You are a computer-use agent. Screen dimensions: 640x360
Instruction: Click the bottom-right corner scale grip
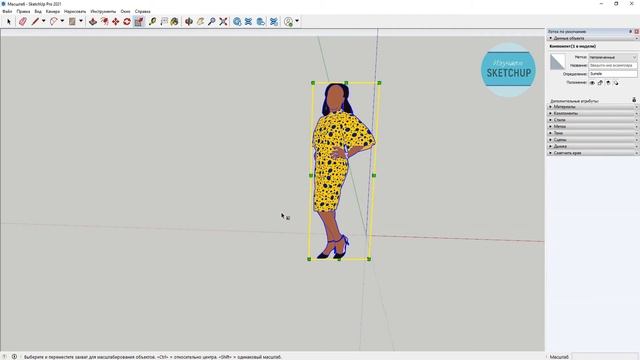click(369, 259)
